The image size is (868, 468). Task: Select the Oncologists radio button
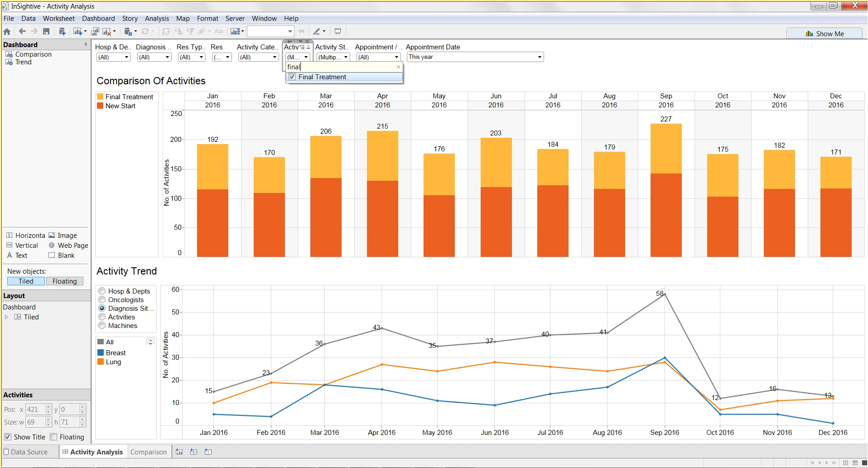tap(102, 299)
